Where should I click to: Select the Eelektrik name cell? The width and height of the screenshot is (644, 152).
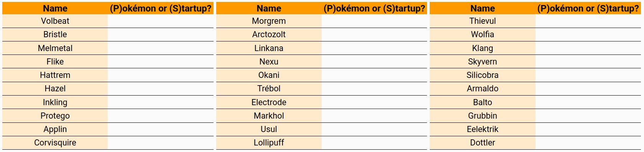pyautogui.click(x=483, y=129)
